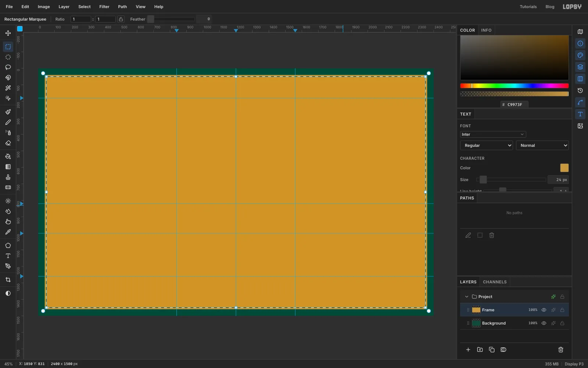Open the Inter font dropdown

(493, 134)
